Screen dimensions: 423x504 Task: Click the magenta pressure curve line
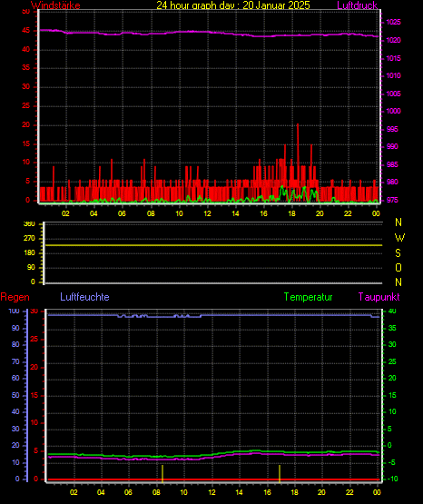point(209,32)
